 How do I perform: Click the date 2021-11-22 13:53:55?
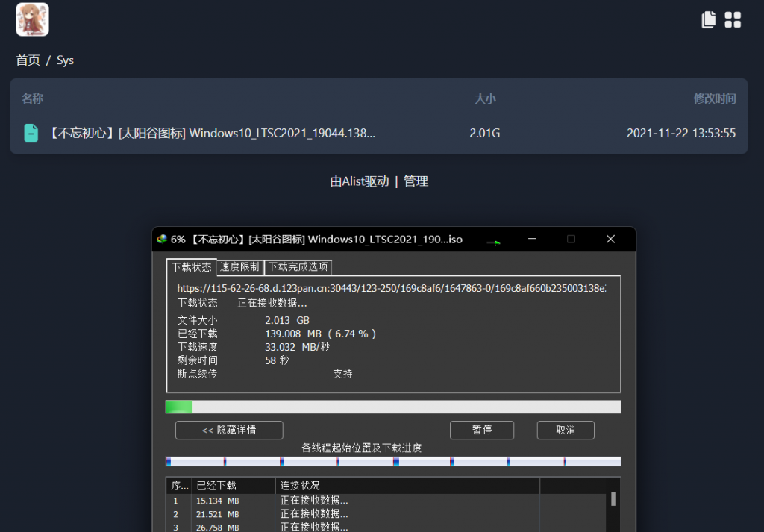[681, 133]
